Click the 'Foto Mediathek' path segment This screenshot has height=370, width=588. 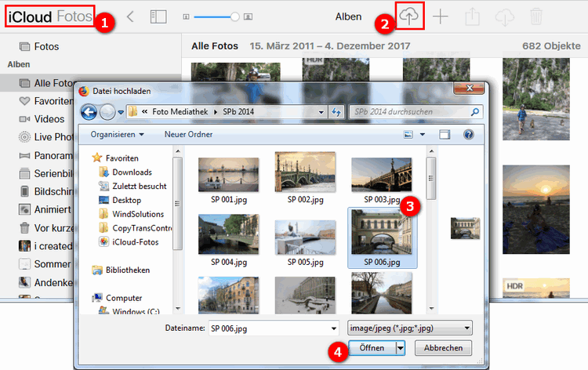(x=180, y=112)
